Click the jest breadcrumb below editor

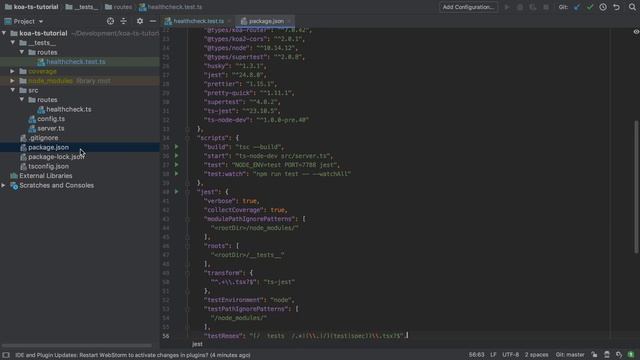197,344
